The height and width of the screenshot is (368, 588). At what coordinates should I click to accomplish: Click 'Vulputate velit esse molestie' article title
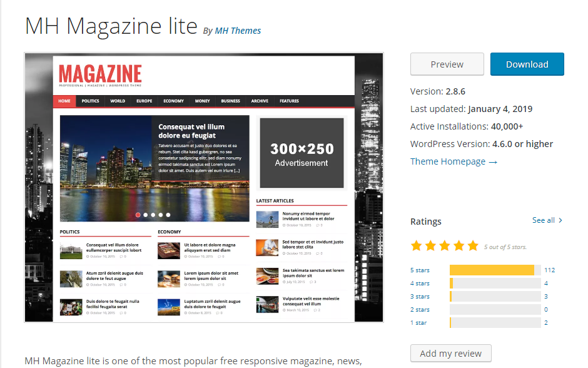tap(311, 301)
